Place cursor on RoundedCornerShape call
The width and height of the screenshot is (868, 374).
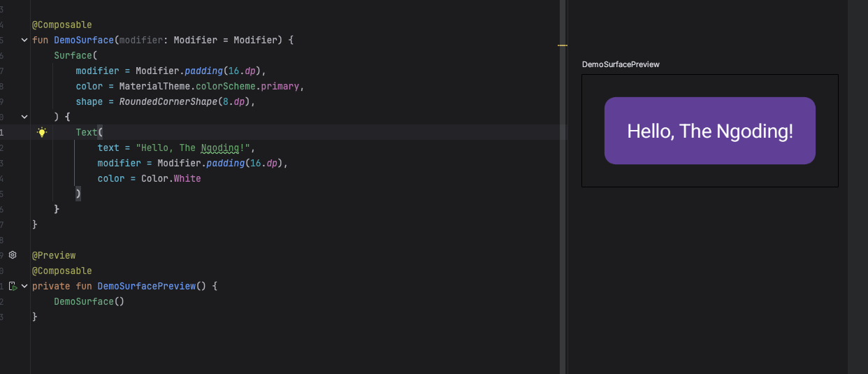[x=168, y=101]
